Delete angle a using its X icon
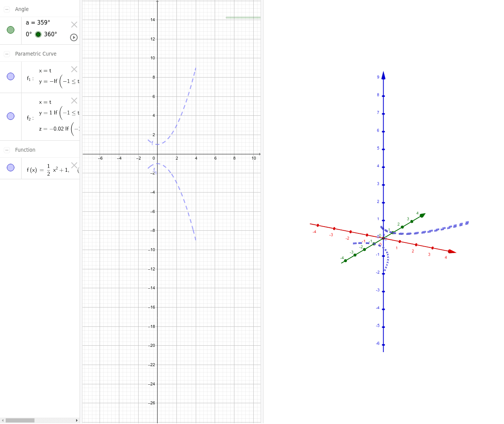Viewport: 504px width, 424px height. 74,24
